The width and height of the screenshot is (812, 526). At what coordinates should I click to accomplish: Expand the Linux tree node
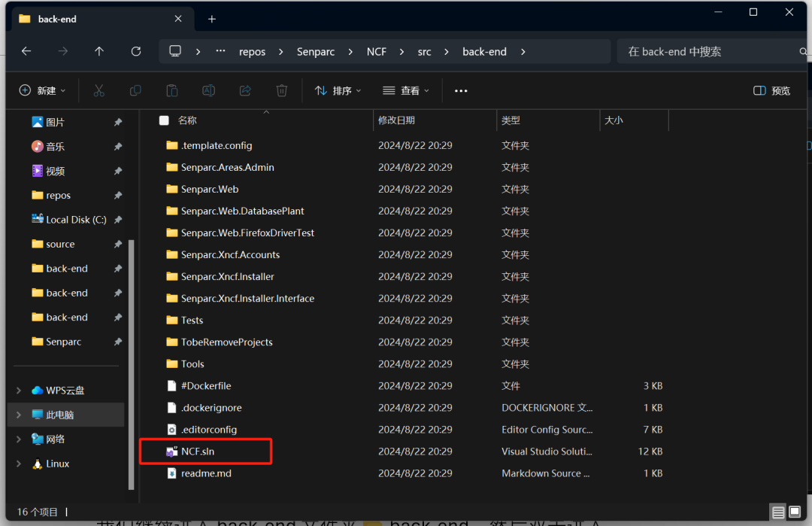click(x=19, y=464)
